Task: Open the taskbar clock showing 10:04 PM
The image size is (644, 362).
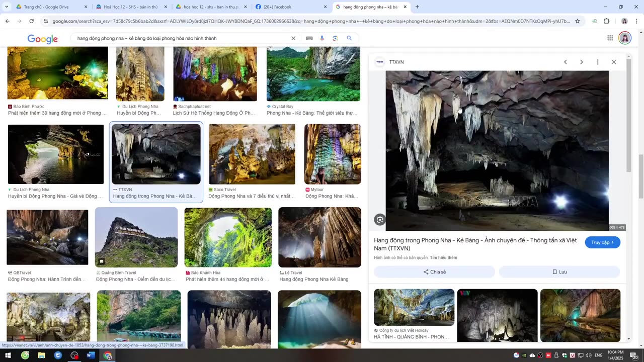Action: click(x=616, y=355)
